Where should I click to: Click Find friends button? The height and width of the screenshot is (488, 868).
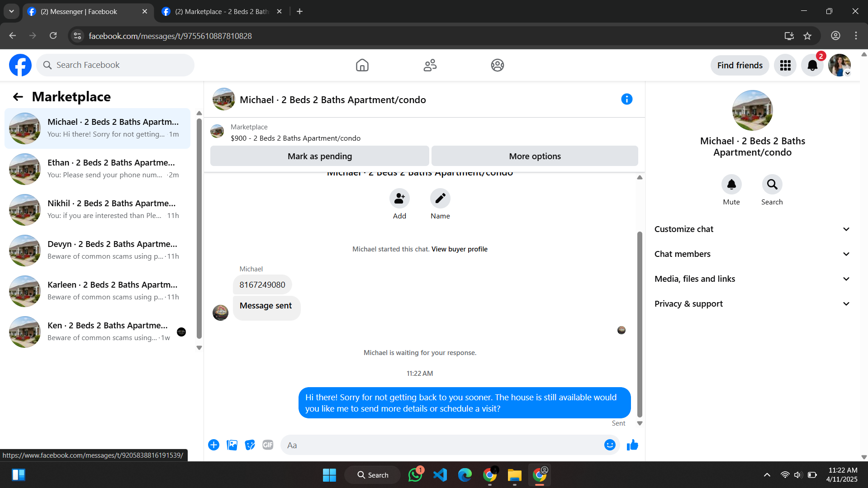[740, 65]
